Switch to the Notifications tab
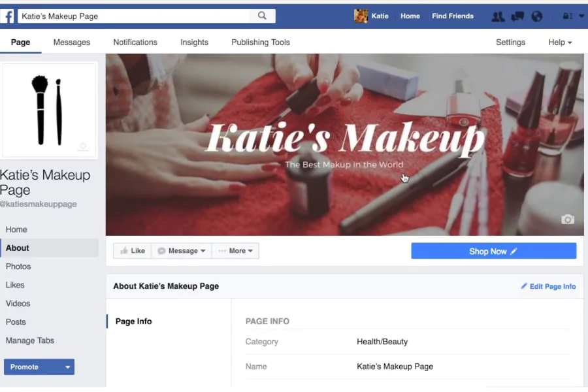This screenshot has width=588, height=392. pos(135,42)
